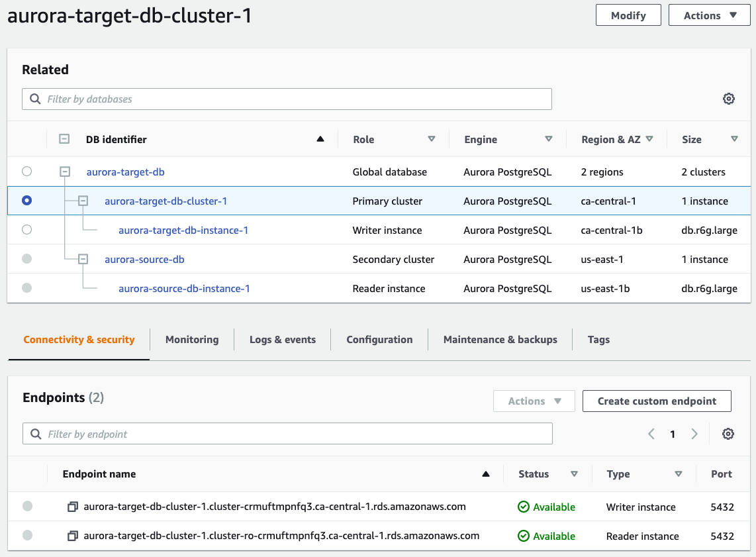
Task: Copy the cluster-ro reader endpoint name
Action: click(x=73, y=536)
